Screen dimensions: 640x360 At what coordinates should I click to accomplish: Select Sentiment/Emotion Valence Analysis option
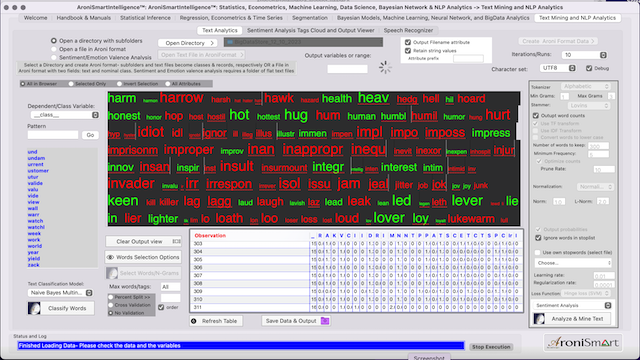pyautogui.click(x=54, y=58)
